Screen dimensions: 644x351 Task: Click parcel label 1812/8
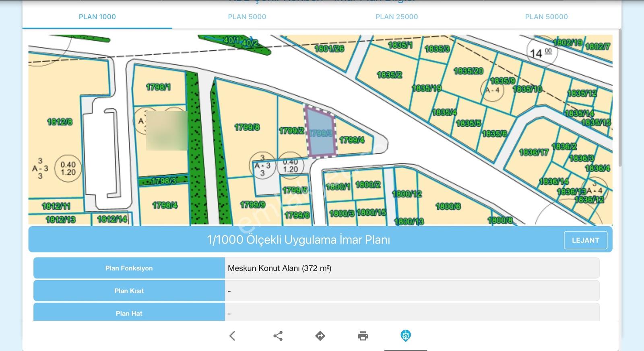pos(60,122)
